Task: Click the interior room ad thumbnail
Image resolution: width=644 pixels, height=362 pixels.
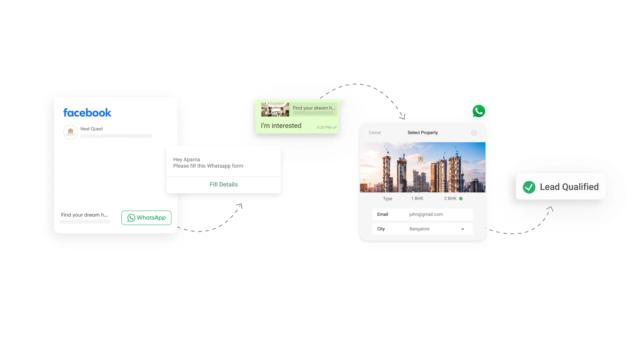Action: tap(275, 109)
